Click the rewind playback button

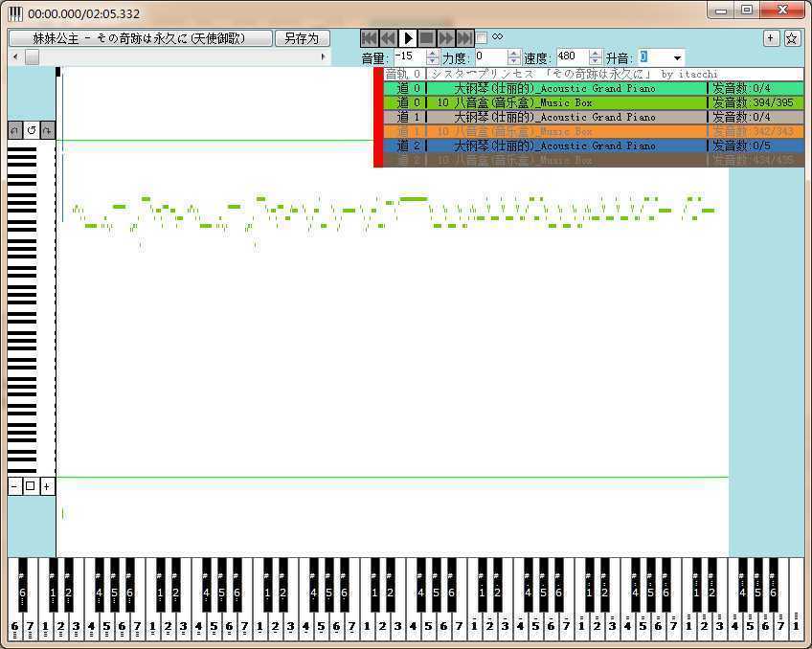(x=388, y=37)
